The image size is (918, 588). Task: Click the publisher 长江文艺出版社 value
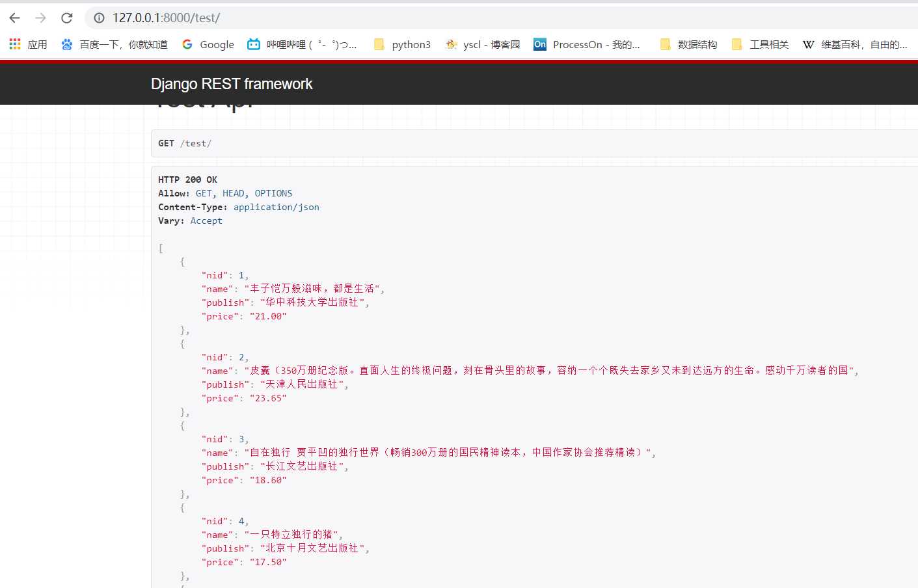302,466
